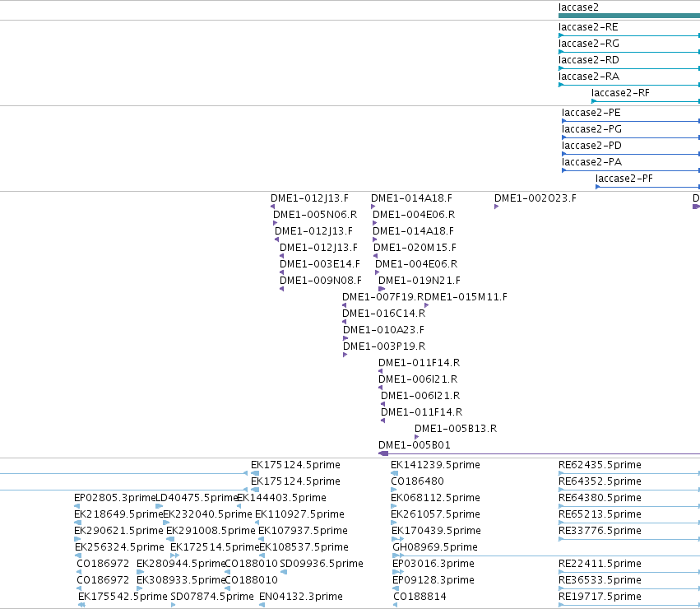Click the EK290621.5prime feature
This screenshot has height=609, width=700.
click(x=118, y=532)
